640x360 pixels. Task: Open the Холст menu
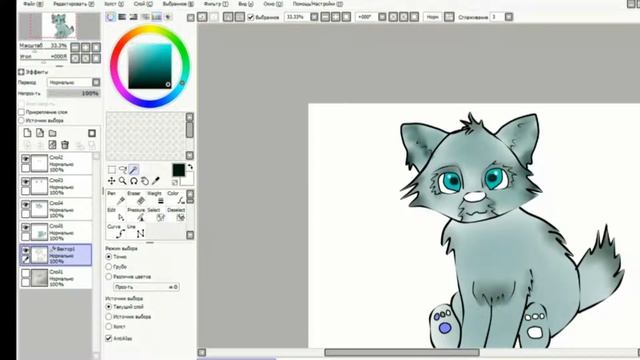pyautogui.click(x=113, y=4)
